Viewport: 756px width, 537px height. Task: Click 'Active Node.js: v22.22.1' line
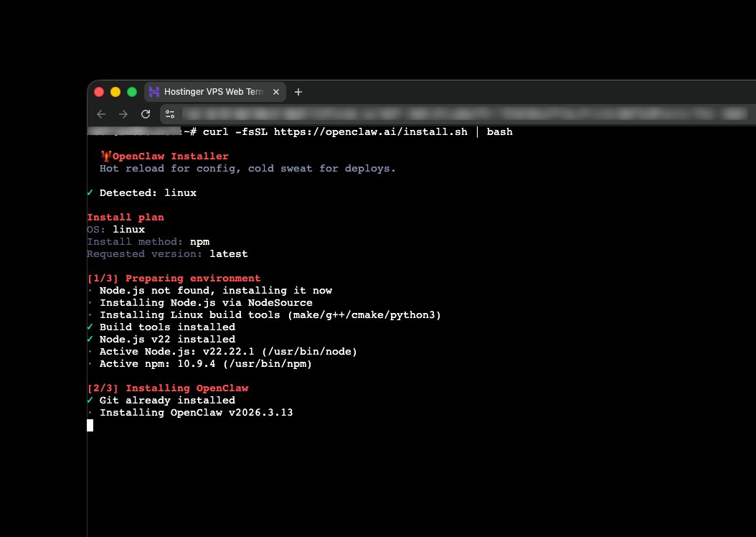coord(223,351)
